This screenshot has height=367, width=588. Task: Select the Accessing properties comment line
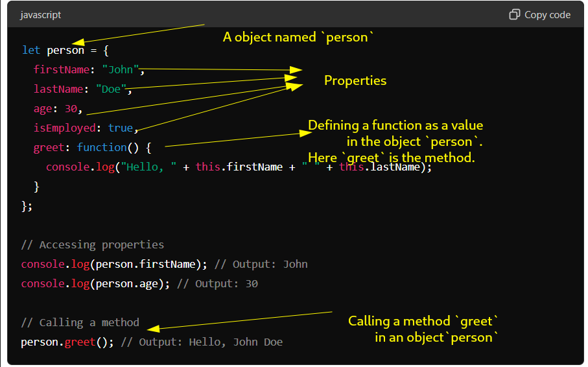(92, 244)
